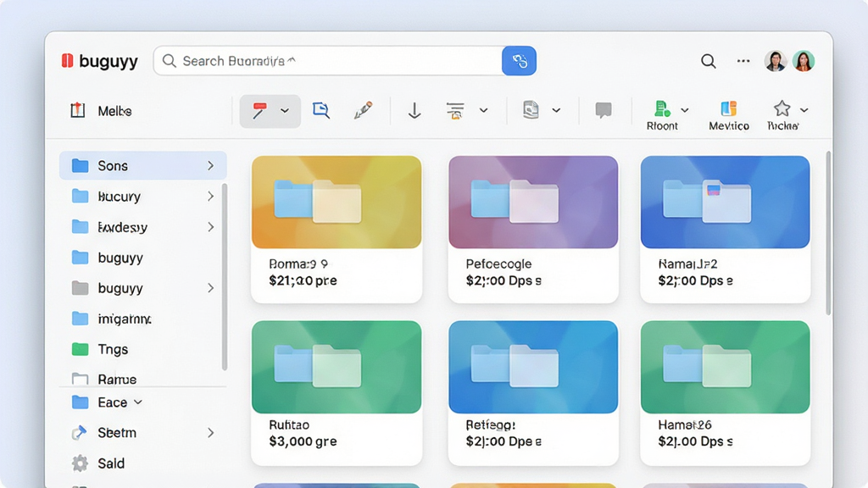Select the imigarnn sidebar folder
This screenshot has height=488, width=868.
(142, 319)
